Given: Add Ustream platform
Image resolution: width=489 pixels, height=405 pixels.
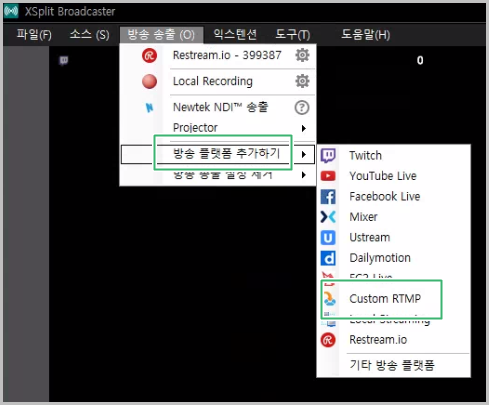Looking at the screenshot, I should [370, 237].
